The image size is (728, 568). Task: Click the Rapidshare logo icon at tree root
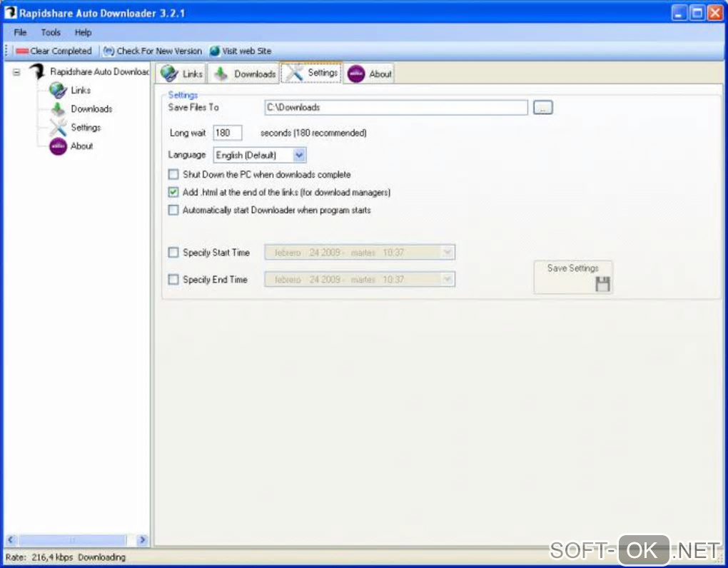click(37, 71)
